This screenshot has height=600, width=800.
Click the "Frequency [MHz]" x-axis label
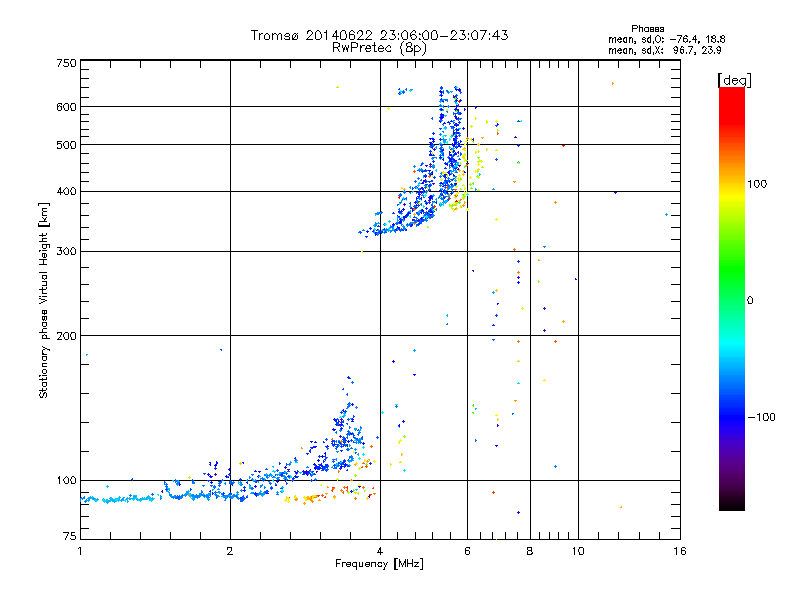[x=379, y=564]
